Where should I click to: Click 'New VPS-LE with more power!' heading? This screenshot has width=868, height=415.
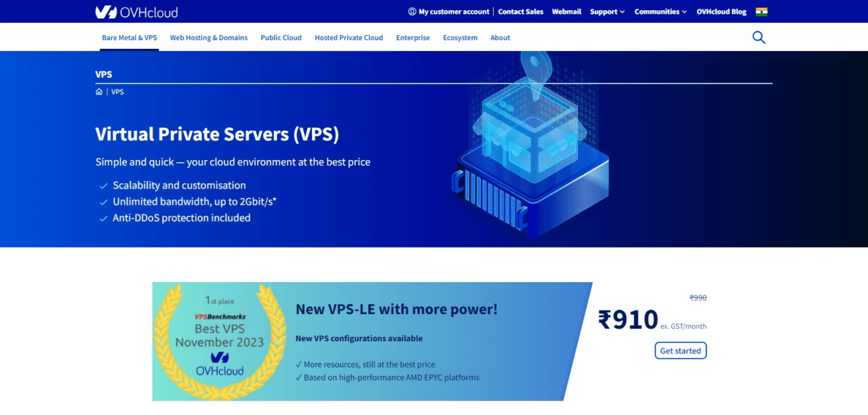(397, 309)
